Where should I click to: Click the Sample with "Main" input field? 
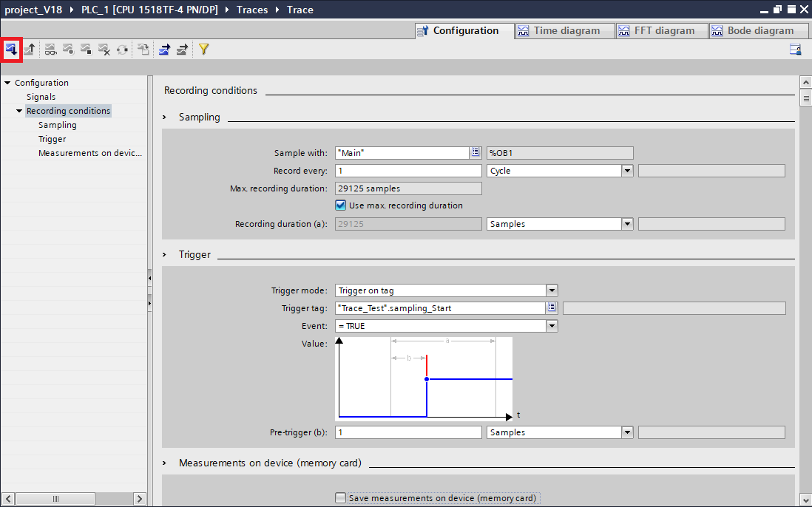[402, 152]
